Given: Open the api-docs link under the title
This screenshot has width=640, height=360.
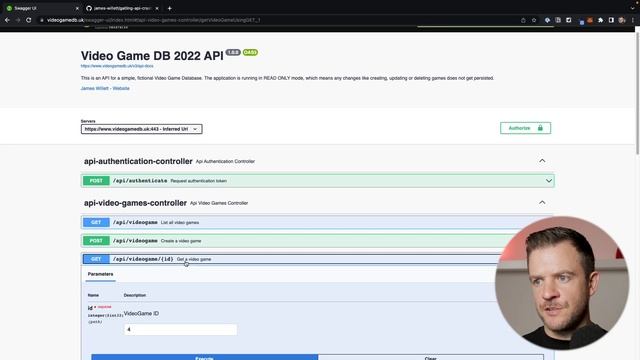Looking at the screenshot, I should pos(117,66).
